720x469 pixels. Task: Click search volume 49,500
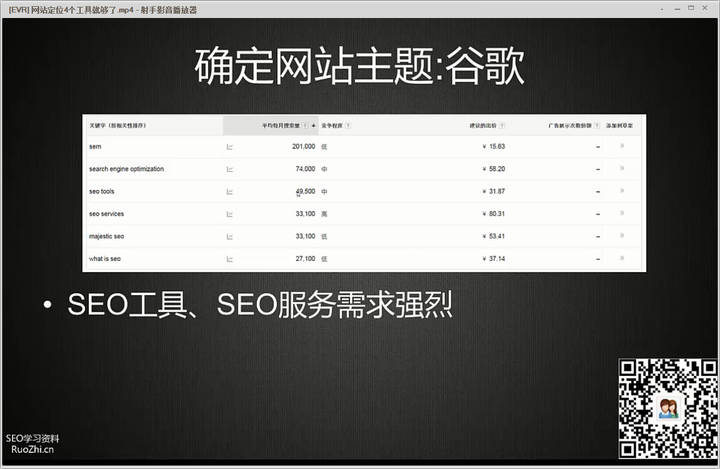[305, 192]
